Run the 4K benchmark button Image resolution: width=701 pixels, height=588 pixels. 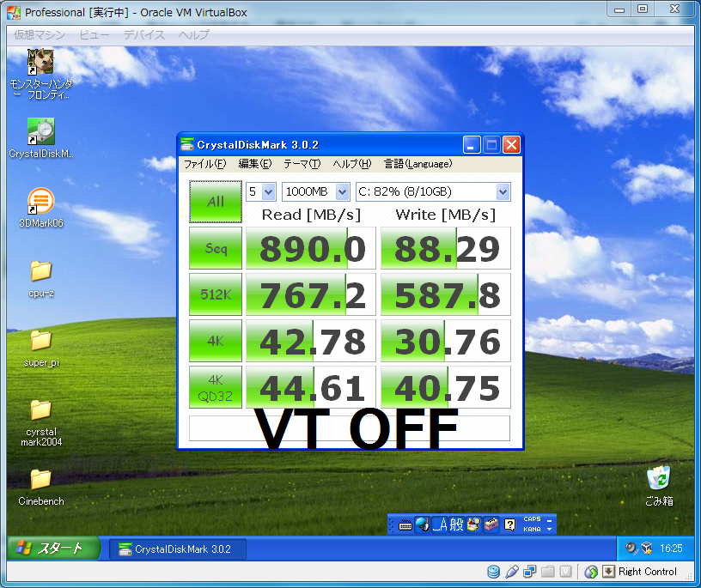tap(216, 341)
